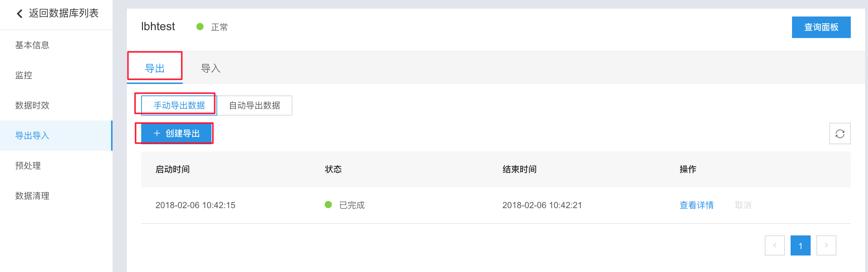Click the refresh icon button
This screenshot has width=868, height=272.
pyautogui.click(x=840, y=133)
